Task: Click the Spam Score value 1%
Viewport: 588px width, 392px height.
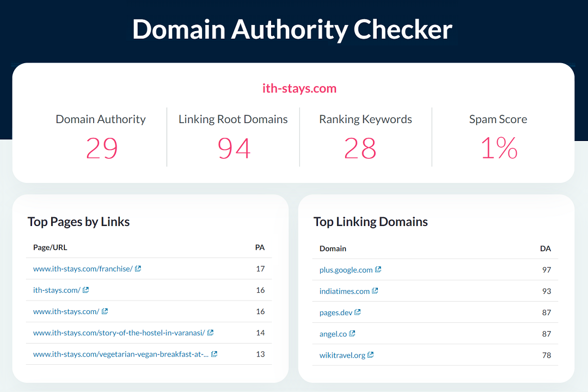Action: [499, 148]
